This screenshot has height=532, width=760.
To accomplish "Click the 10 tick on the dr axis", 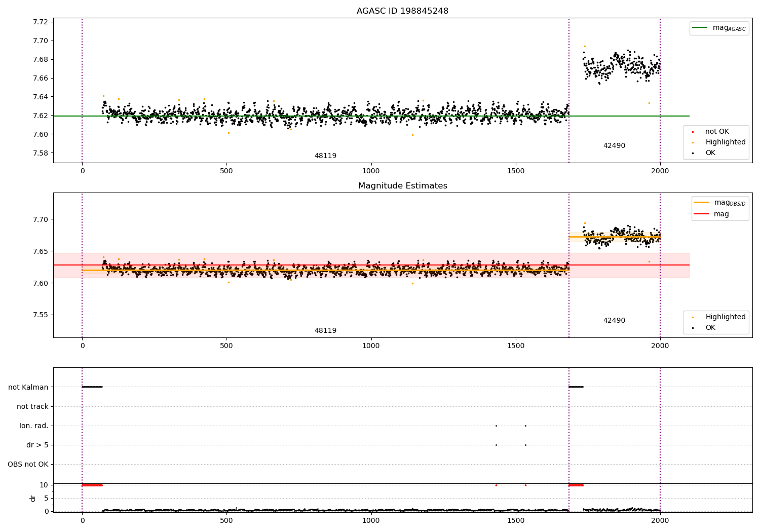I will point(44,485).
